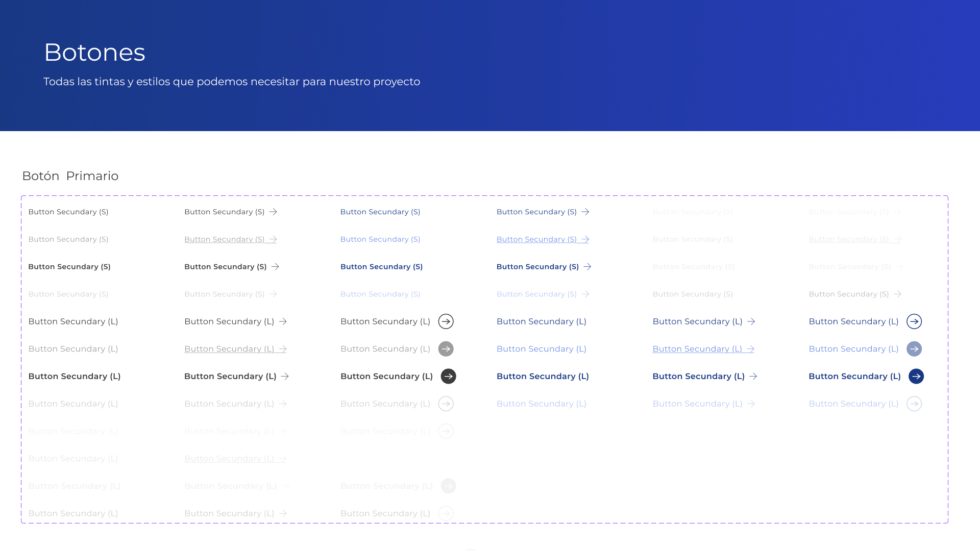Click dark blue outlined circle arrow icon

tap(914, 321)
